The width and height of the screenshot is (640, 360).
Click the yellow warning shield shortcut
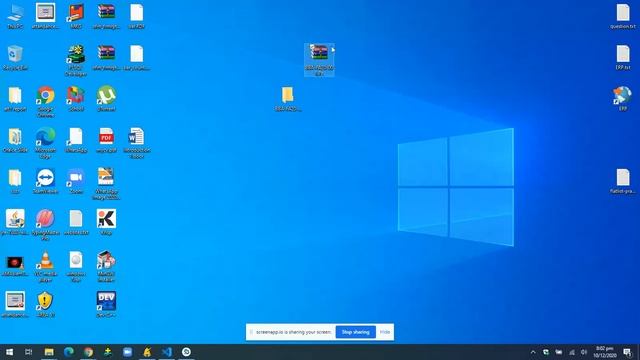pos(45,304)
